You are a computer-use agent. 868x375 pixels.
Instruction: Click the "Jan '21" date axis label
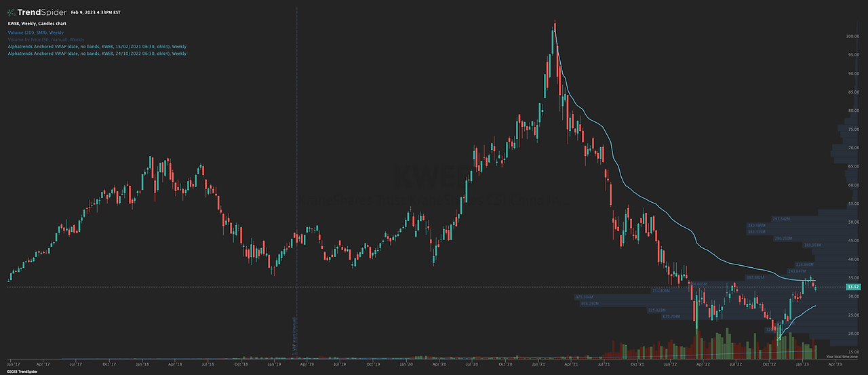pyautogui.click(x=538, y=364)
